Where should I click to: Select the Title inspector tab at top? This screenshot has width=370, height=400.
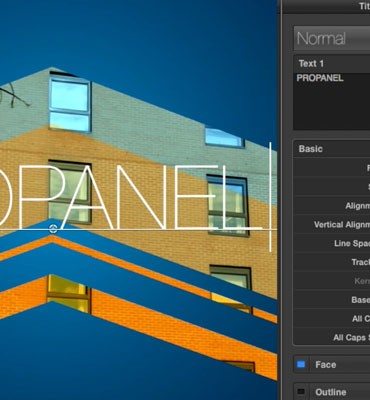364,6
